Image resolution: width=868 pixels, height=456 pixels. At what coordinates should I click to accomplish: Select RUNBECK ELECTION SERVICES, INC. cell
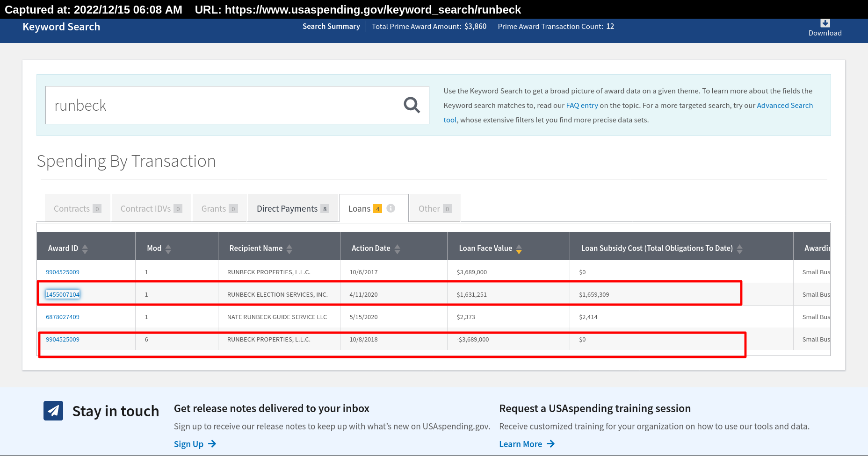pyautogui.click(x=277, y=294)
